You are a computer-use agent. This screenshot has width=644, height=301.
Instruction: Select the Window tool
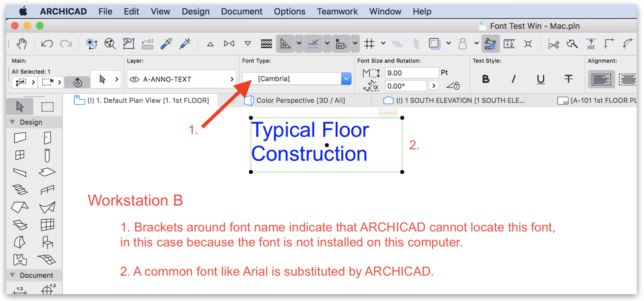click(x=20, y=155)
